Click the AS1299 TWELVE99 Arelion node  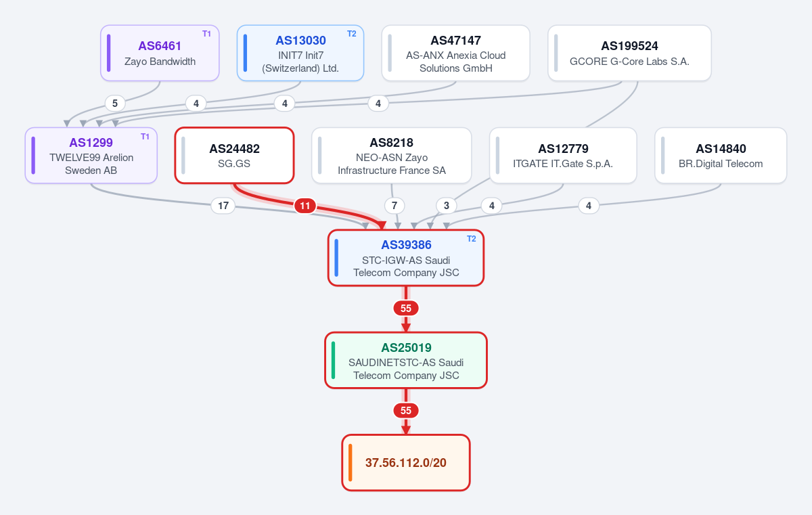91,155
